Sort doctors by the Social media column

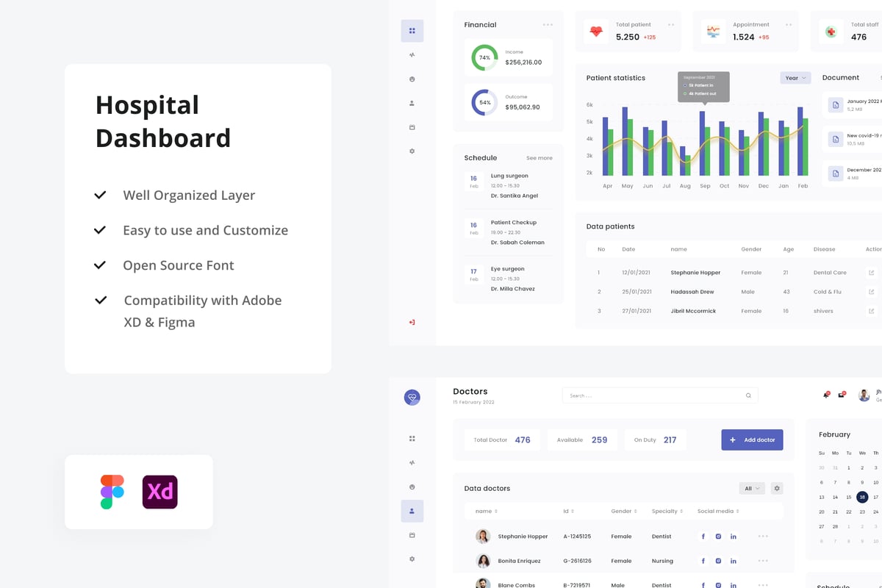click(x=718, y=511)
